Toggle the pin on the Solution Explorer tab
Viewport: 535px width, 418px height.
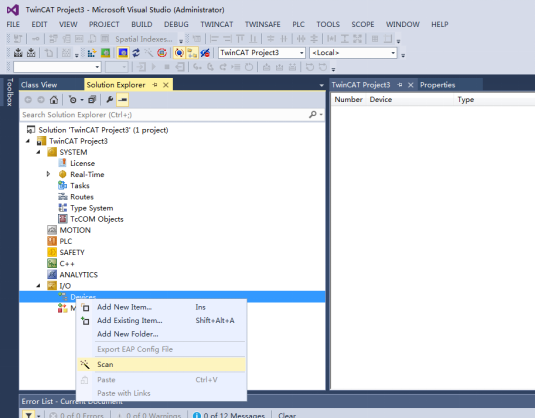click(155, 85)
